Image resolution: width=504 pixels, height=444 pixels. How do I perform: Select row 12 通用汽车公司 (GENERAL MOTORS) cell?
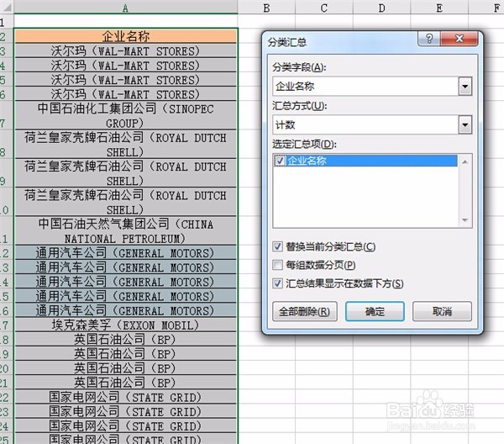126,252
